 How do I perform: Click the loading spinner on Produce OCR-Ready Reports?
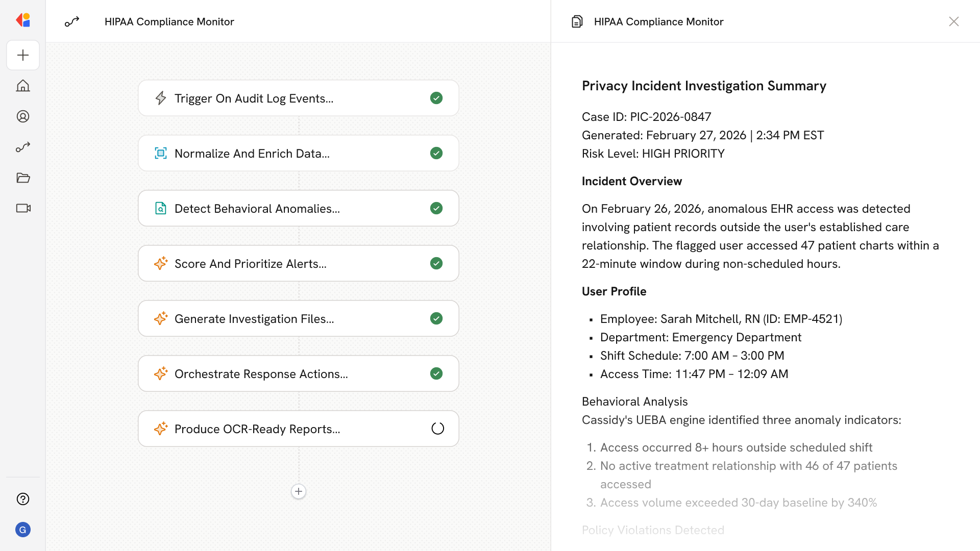tap(437, 429)
